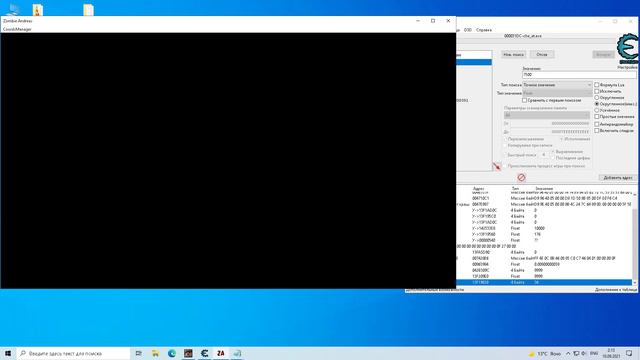Open Task View on the taskbar
The width and height of the screenshot is (640, 360).
point(139,353)
